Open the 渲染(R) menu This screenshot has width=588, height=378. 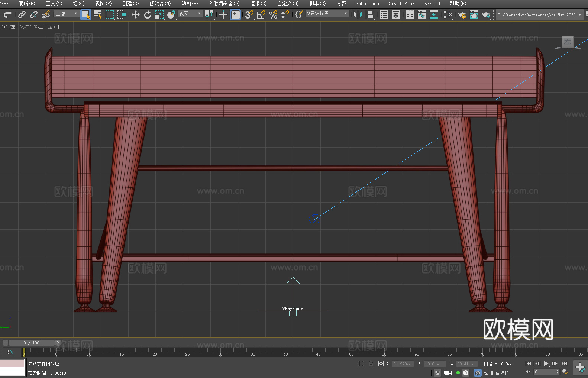258,3
